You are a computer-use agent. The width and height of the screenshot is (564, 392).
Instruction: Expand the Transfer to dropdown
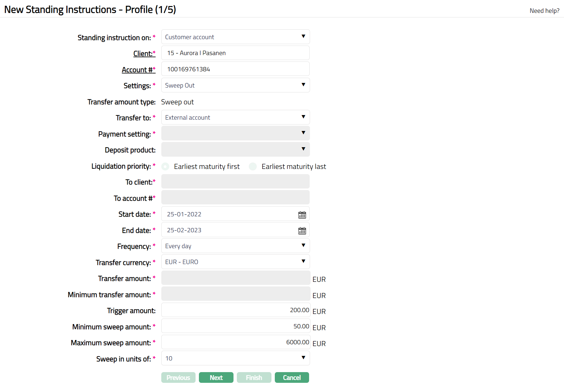tap(235, 118)
